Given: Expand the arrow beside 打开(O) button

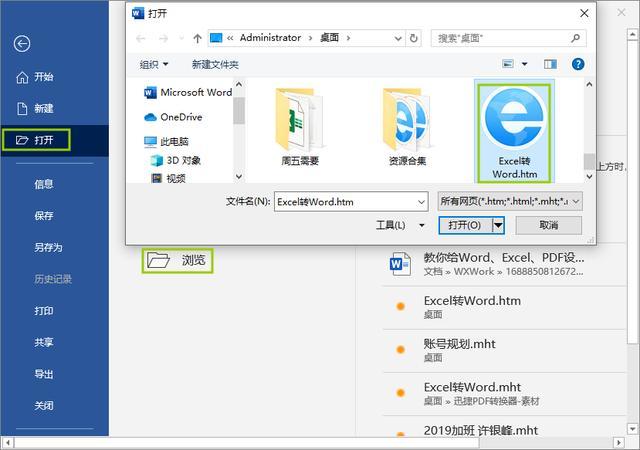Looking at the screenshot, I should click(498, 225).
